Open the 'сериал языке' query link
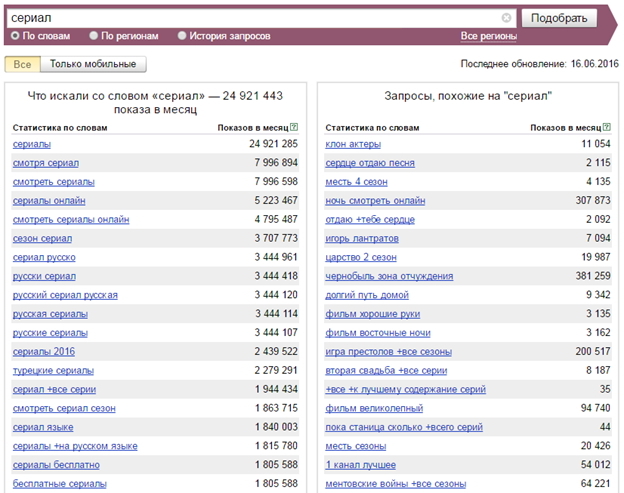Image resolution: width=624 pixels, height=493 pixels. (43, 427)
